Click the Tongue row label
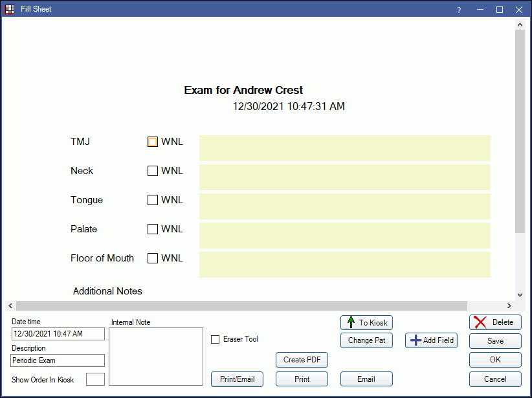The image size is (532, 398). pos(87,200)
